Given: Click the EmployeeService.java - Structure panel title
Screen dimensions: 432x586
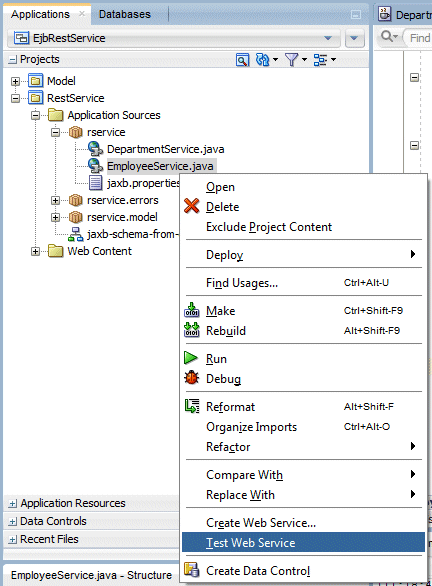Looking at the screenshot, I should coord(91,575).
